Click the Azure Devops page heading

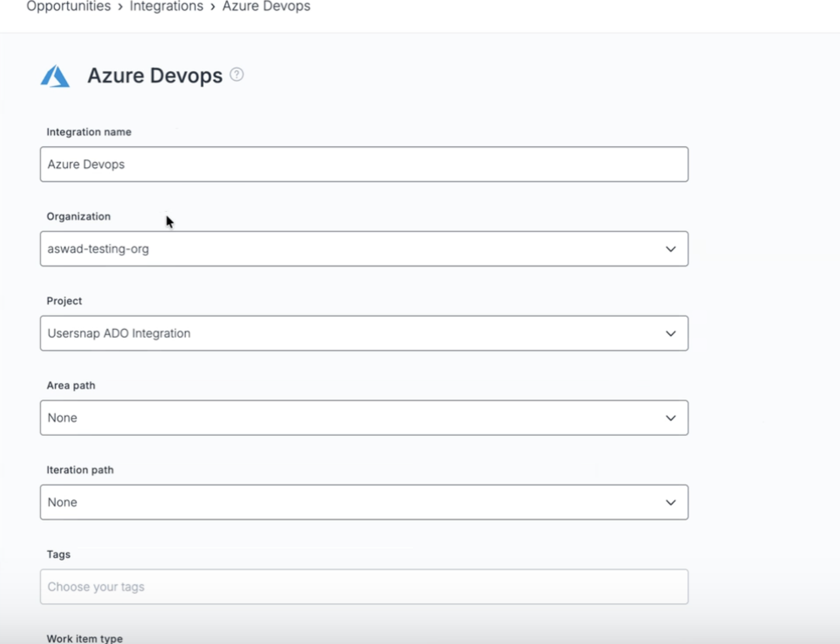click(x=155, y=76)
